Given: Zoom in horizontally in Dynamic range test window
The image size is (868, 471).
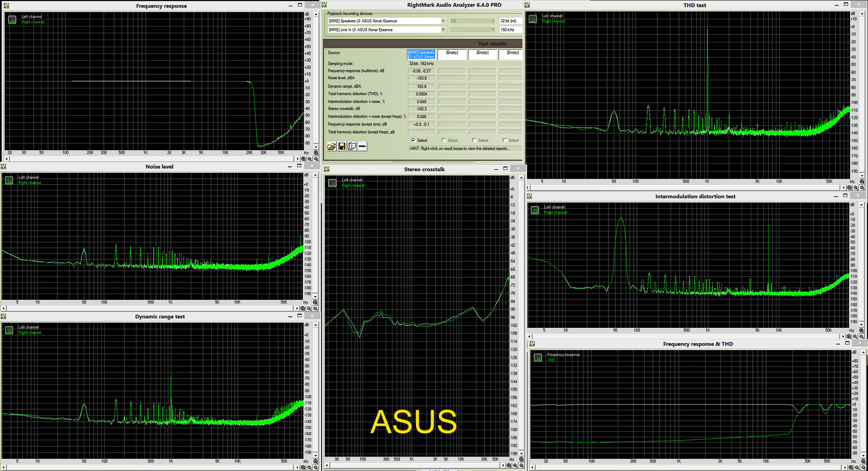Looking at the screenshot, I should 303,467.
